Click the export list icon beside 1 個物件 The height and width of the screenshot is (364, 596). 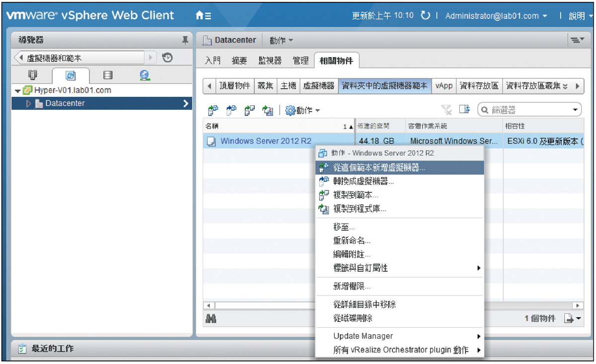(x=572, y=319)
